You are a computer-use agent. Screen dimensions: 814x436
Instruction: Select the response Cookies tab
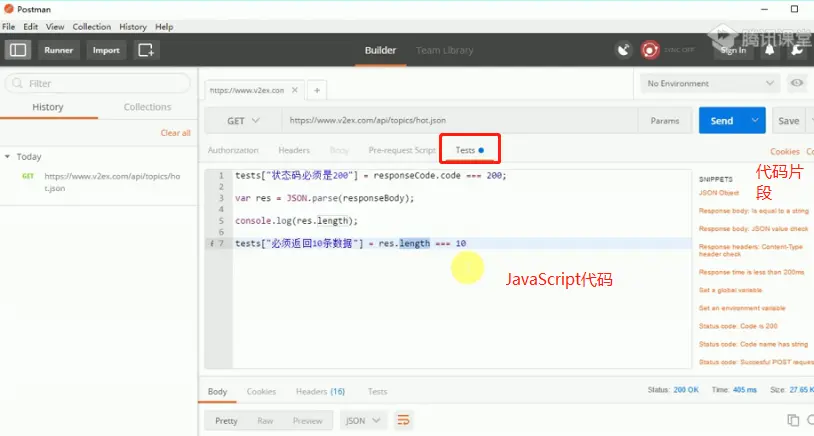[x=261, y=391]
